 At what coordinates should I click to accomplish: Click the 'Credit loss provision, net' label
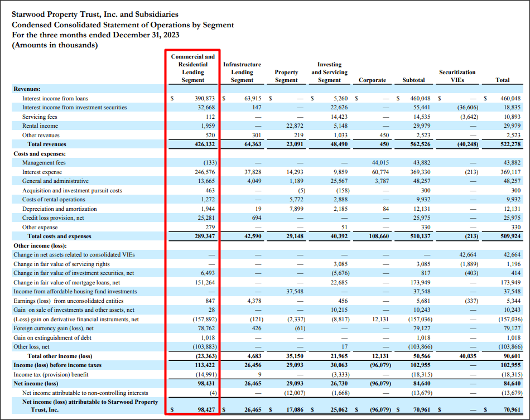pyautogui.click(x=53, y=218)
